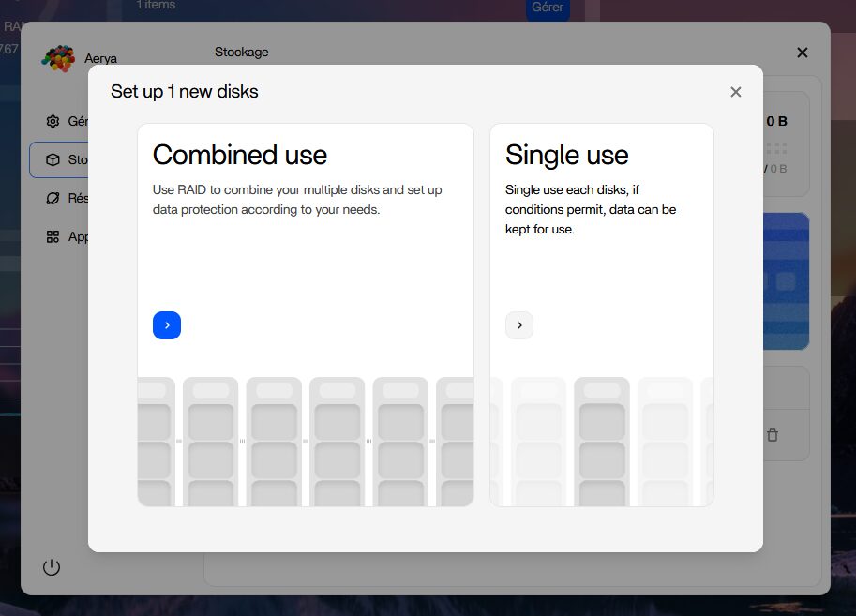This screenshot has height=616, width=856.
Task: Click the Single use description text
Action: pyautogui.click(x=591, y=209)
